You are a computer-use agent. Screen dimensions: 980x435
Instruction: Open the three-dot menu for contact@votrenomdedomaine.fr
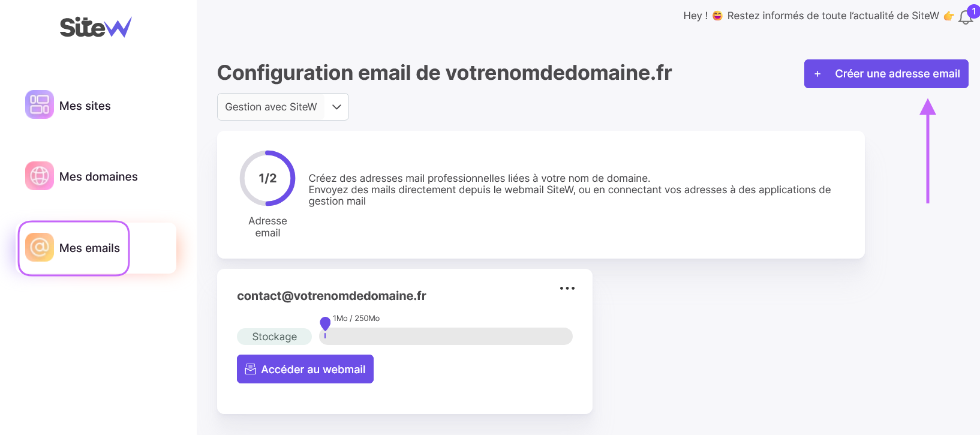(567, 289)
